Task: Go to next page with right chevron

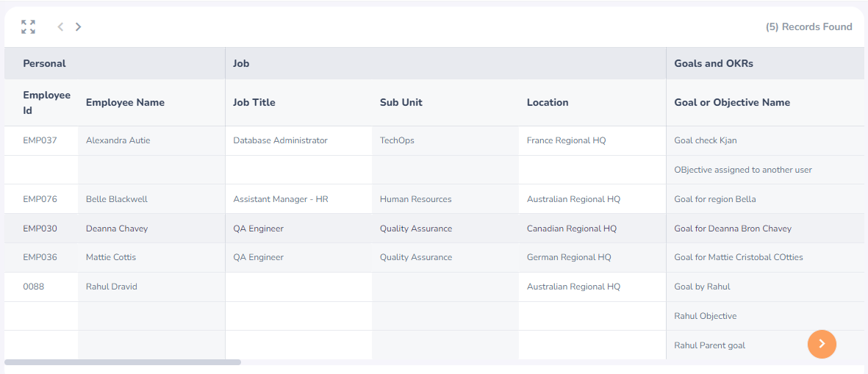Action: pyautogui.click(x=79, y=26)
